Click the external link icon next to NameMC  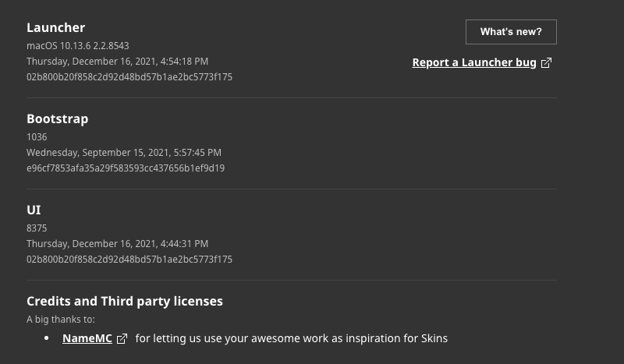[122, 339]
